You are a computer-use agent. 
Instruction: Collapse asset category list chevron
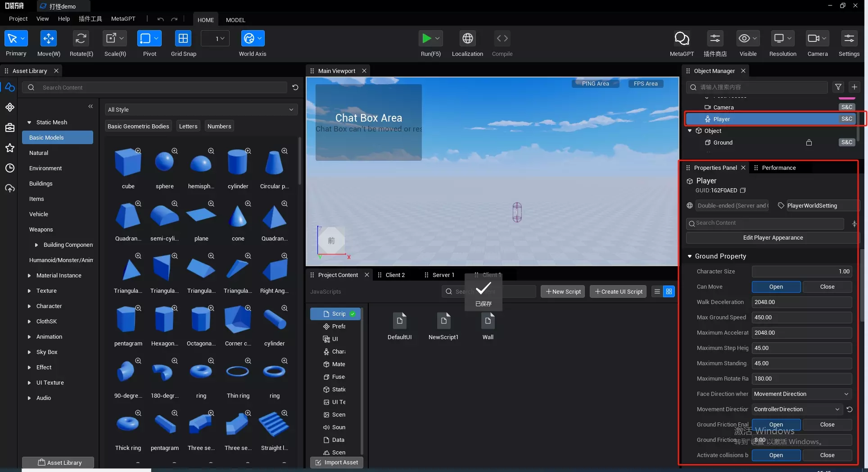point(90,106)
